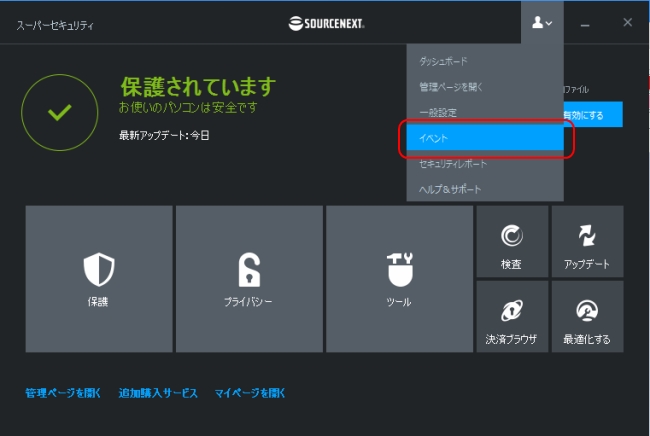Click the スーパーセキュリティ title text
The image size is (650, 436).
tap(55, 25)
